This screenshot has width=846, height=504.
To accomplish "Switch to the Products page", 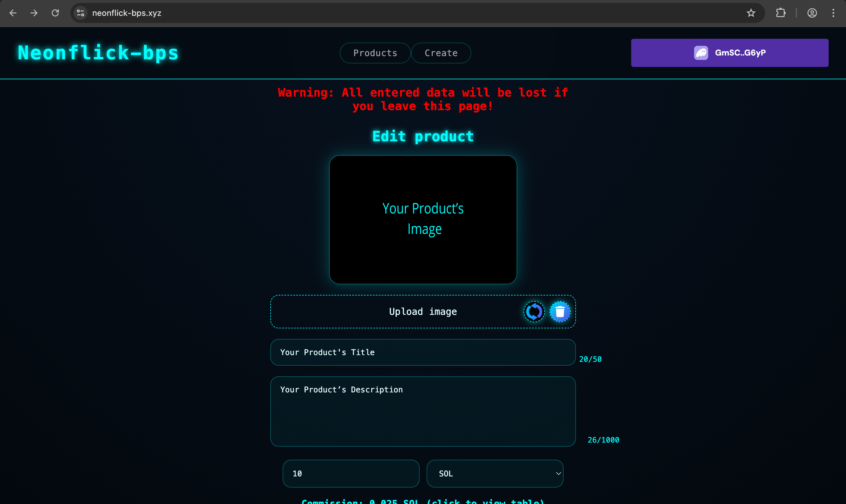I will [375, 53].
